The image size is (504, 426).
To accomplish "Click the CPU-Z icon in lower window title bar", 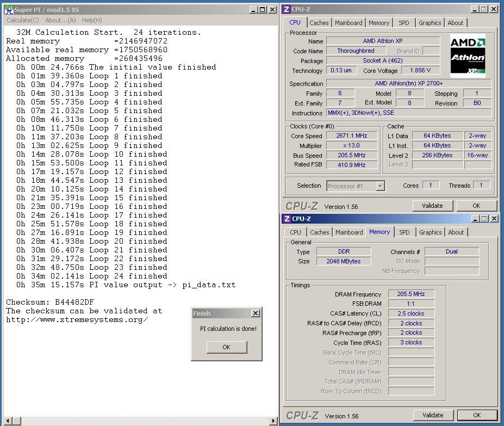I will coord(287,219).
